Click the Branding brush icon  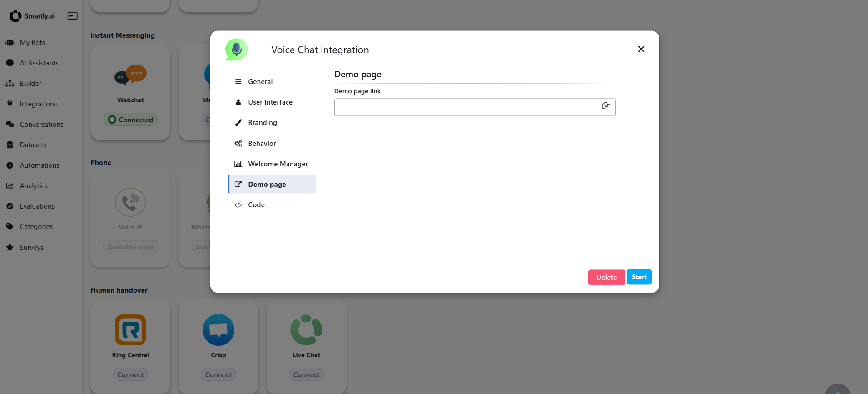pos(238,123)
